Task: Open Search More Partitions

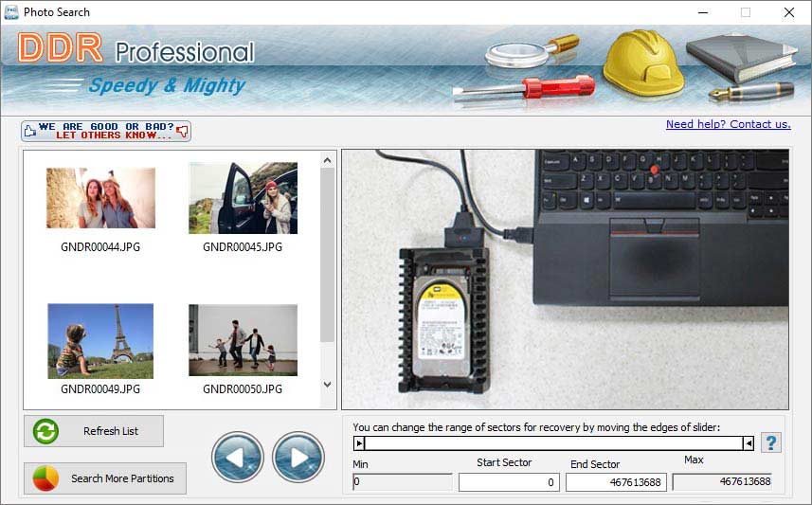Action: [105, 478]
